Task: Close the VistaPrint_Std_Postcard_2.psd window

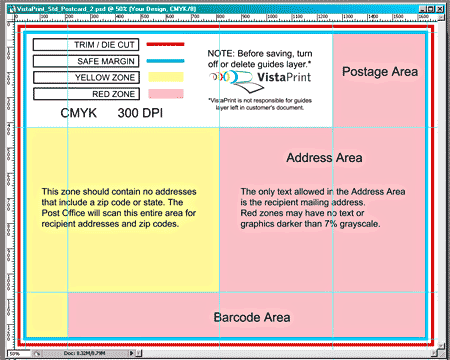Action: pyautogui.click(x=440, y=9)
